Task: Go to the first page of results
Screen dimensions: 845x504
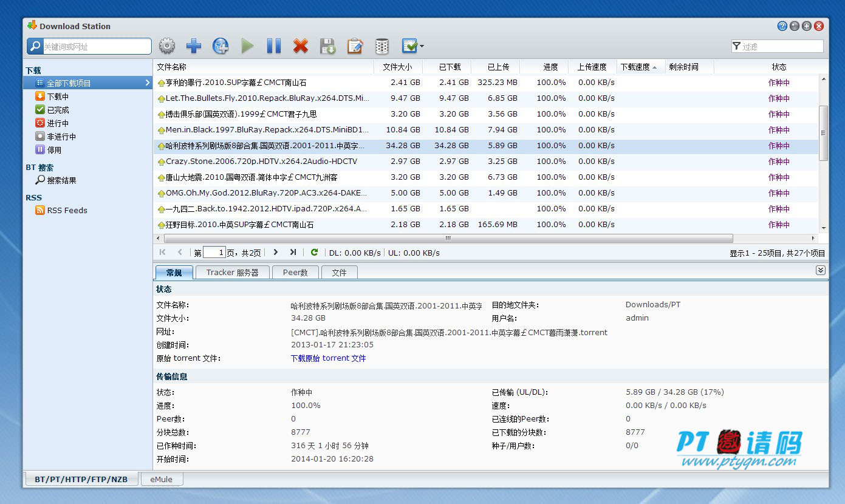Action: 162,252
